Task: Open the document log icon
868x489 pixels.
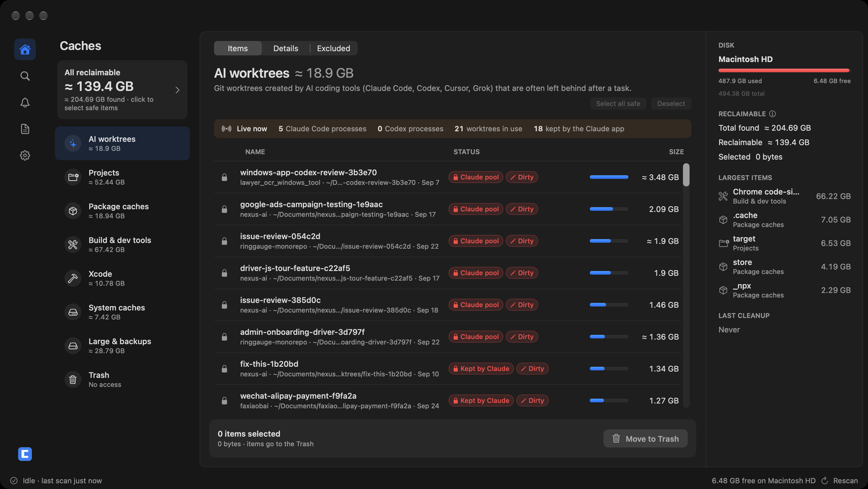Action: (x=25, y=129)
